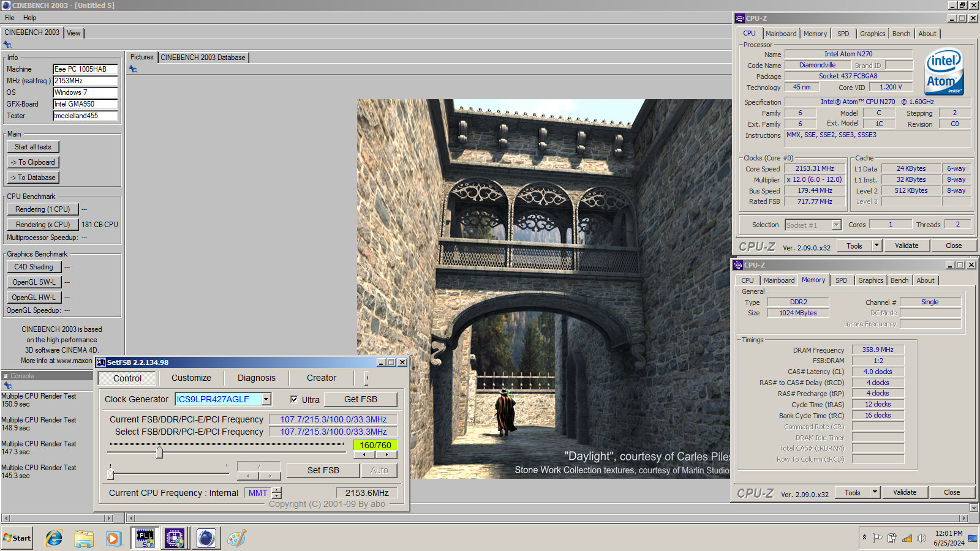Switch to SetFSB PLL taskbar icon
The image size is (980, 551).
point(145,538)
